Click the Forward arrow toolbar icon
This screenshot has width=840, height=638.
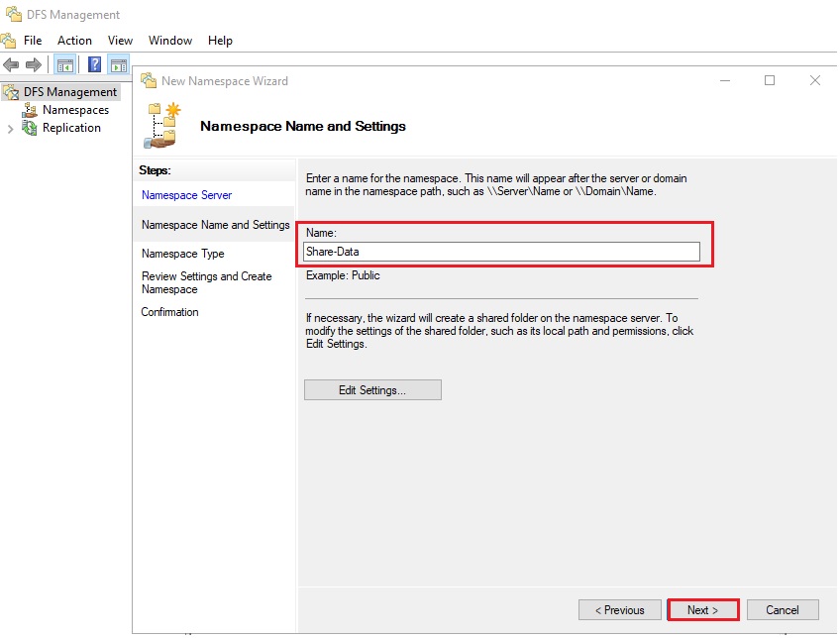(33, 65)
